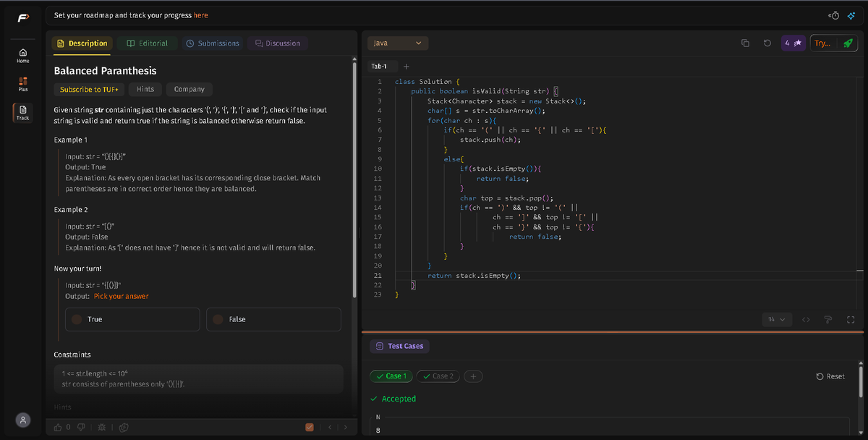Image resolution: width=868 pixels, height=440 pixels.
Task: Open the Plus section in sidebar
Action: point(23,83)
